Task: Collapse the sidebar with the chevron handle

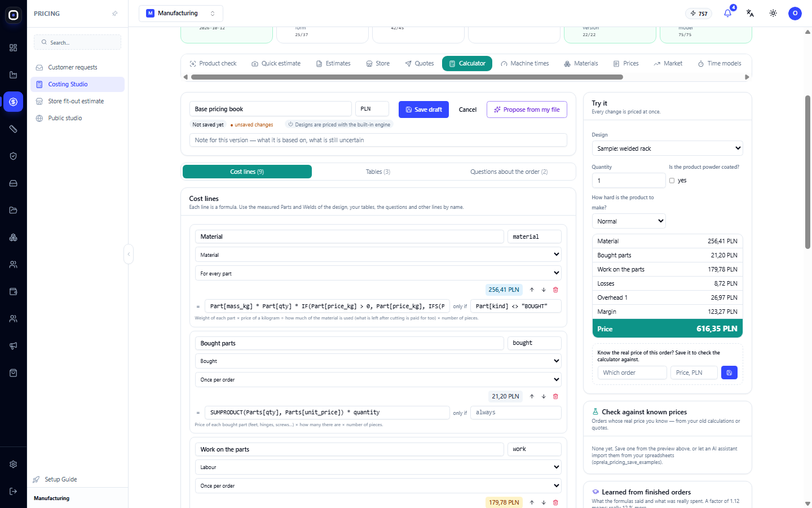Action: pyautogui.click(x=129, y=254)
